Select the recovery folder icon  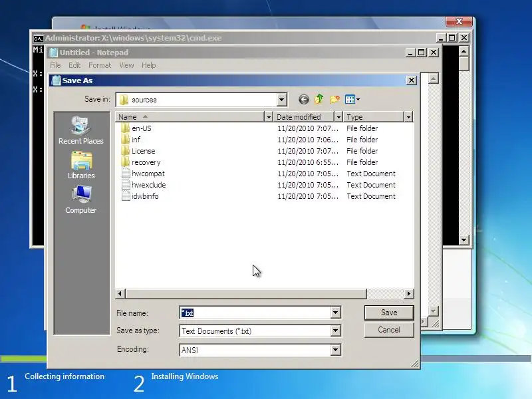(x=125, y=162)
